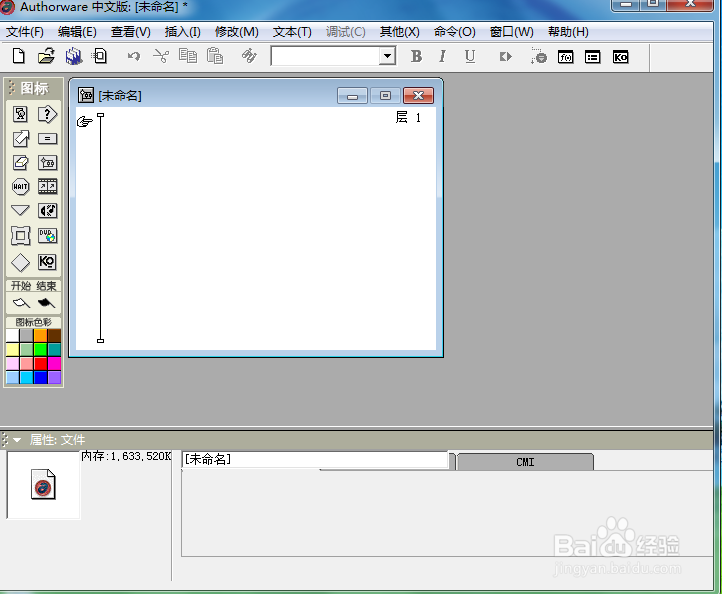Select the KO Knowledge Object palette icon

(47, 262)
